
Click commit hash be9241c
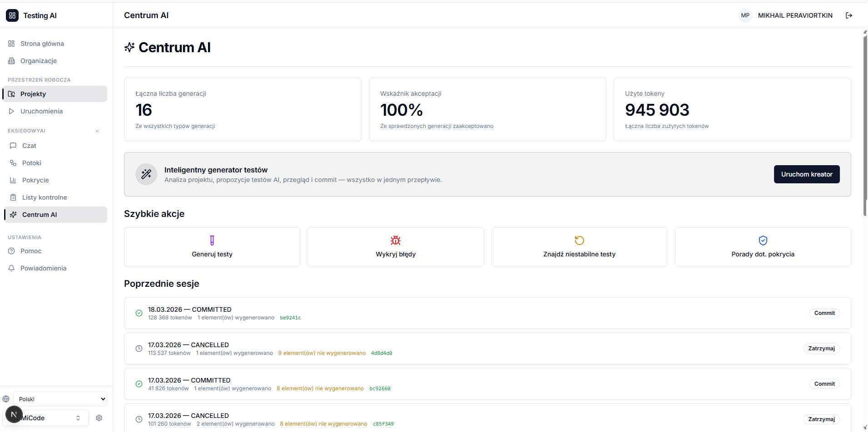coord(290,318)
